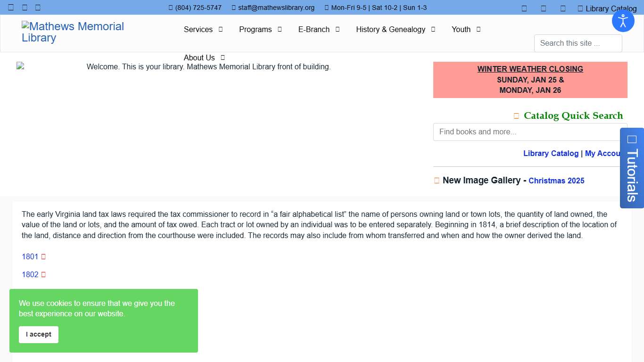Open the Tutorials side tab

tap(632, 168)
